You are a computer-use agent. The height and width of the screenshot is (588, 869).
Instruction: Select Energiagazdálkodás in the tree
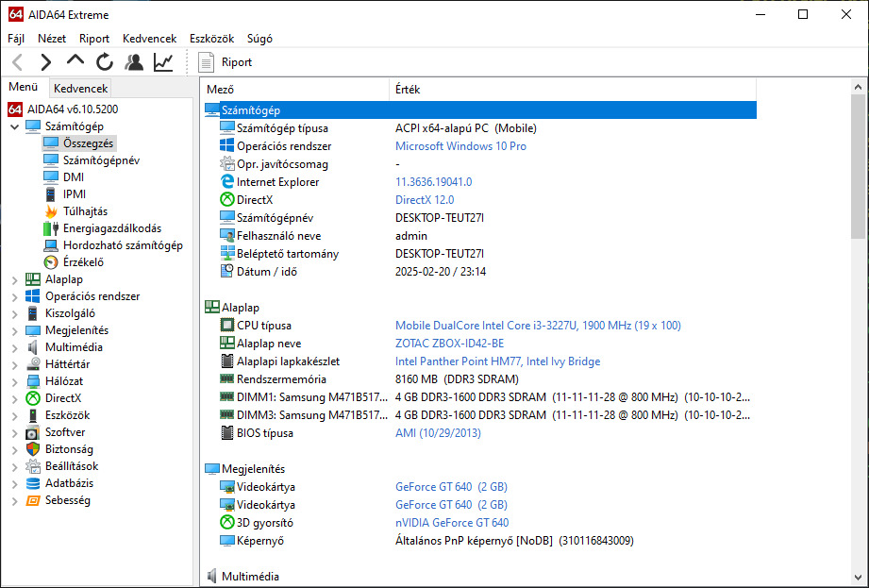point(111,228)
